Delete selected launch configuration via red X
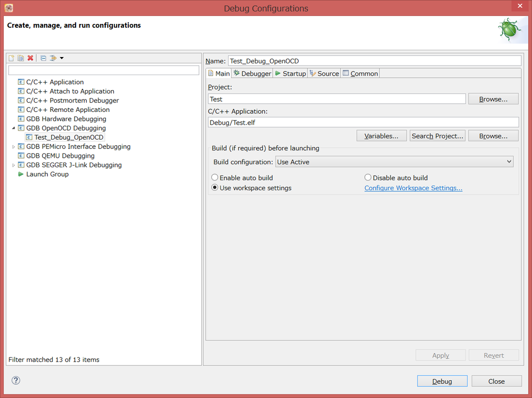 [30, 58]
